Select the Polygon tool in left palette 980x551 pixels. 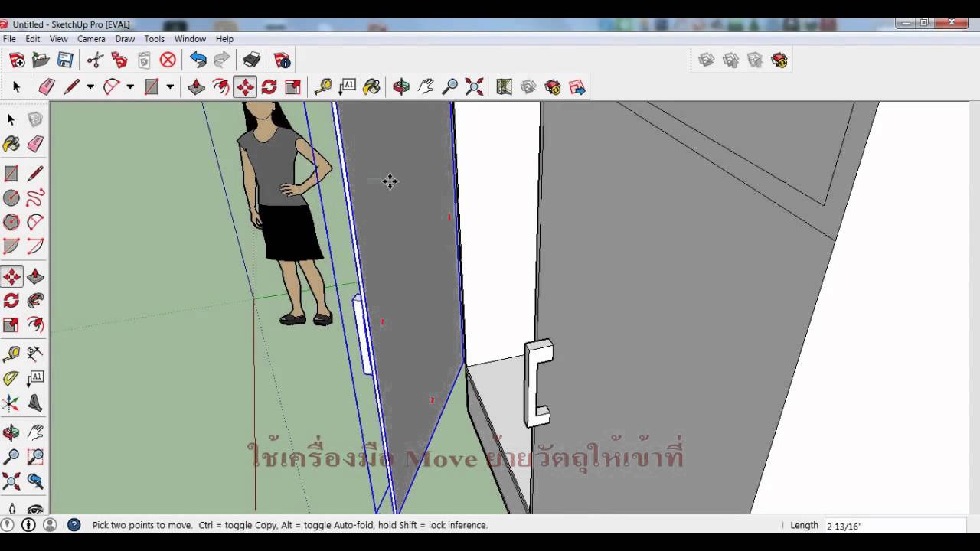point(11,222)
